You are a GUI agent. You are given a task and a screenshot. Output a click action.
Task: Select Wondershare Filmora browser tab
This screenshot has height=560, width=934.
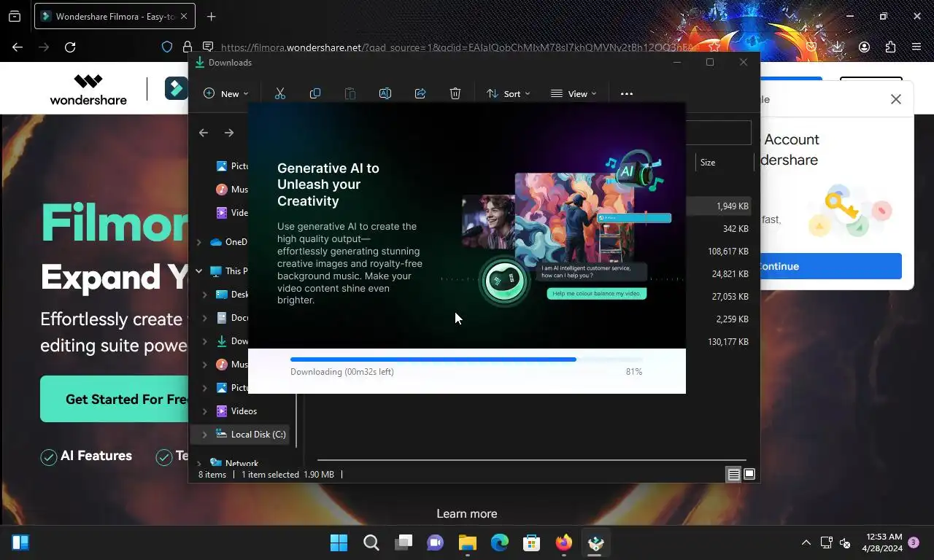click(x=113, y=16)
